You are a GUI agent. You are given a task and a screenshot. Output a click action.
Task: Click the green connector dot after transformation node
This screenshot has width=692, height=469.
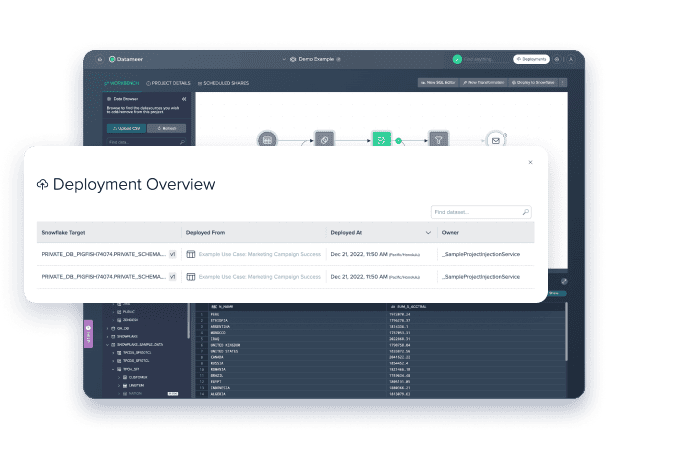click(x=399, y=141)
